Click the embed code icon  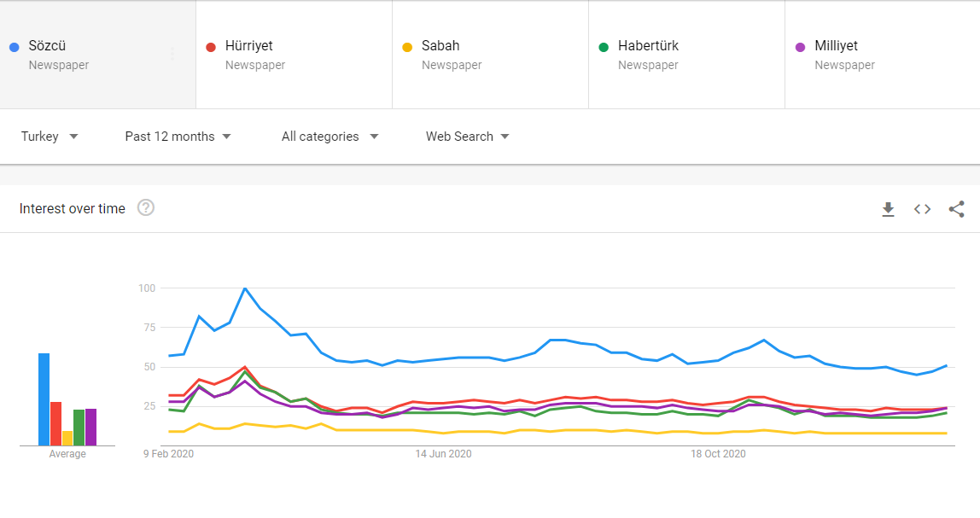922,209
